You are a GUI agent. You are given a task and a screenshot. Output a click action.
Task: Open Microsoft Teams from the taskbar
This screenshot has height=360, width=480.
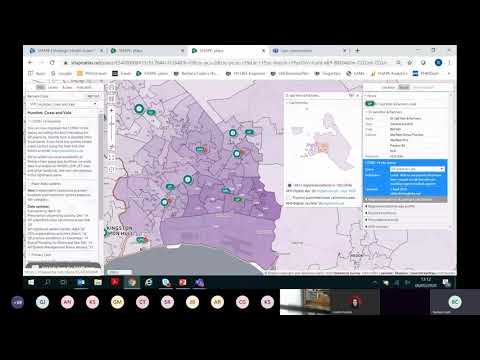tap(200, 283)
